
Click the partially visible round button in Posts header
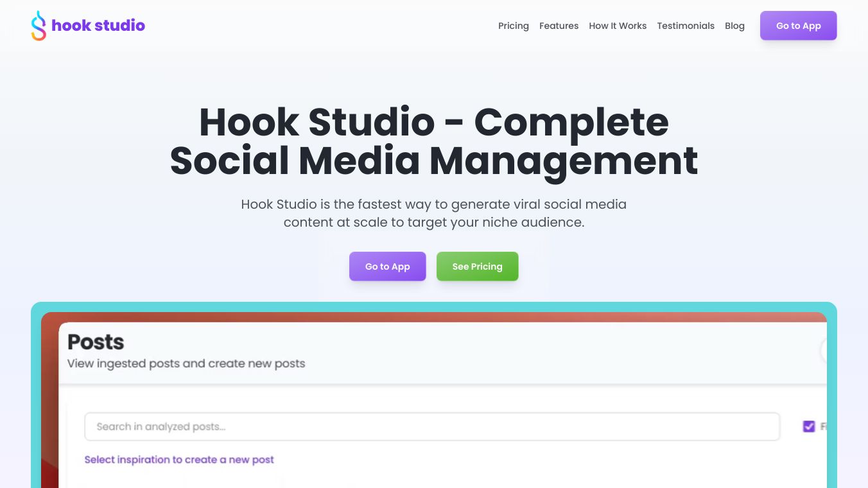coord(824,351)
